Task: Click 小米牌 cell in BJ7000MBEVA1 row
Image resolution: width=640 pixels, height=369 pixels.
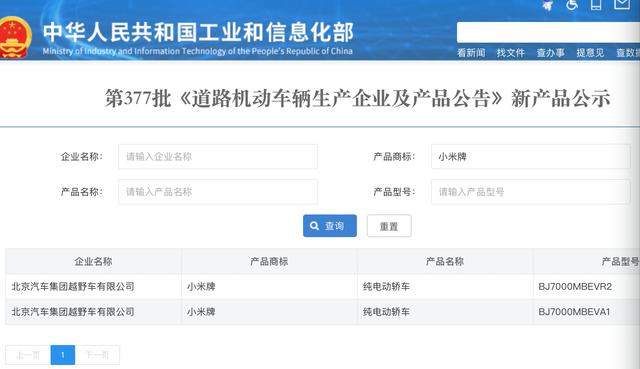Action: pyautogui.click(x=269, y=312)
